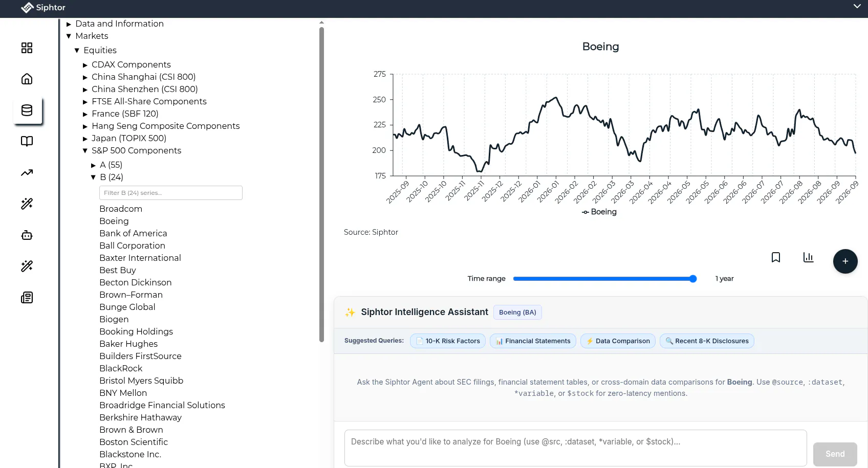The width and height of the screenshot is (868, 468).
Task: Open the dashboard grid icon in sidebar
Action: [x=27, y=48]
